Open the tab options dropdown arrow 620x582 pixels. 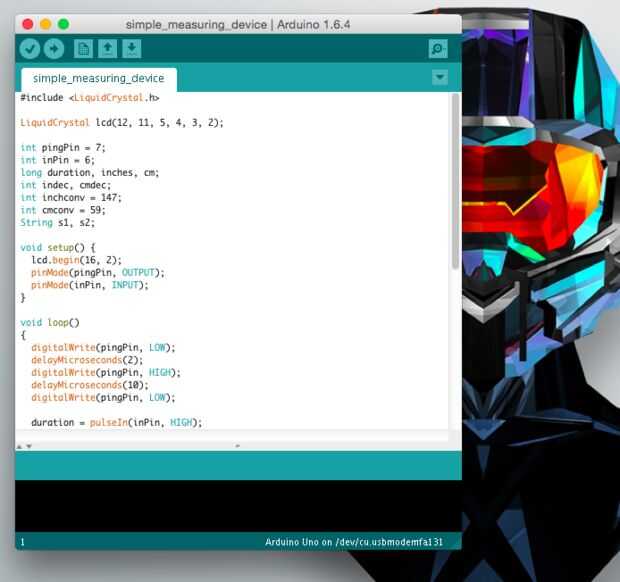point(440,77)
